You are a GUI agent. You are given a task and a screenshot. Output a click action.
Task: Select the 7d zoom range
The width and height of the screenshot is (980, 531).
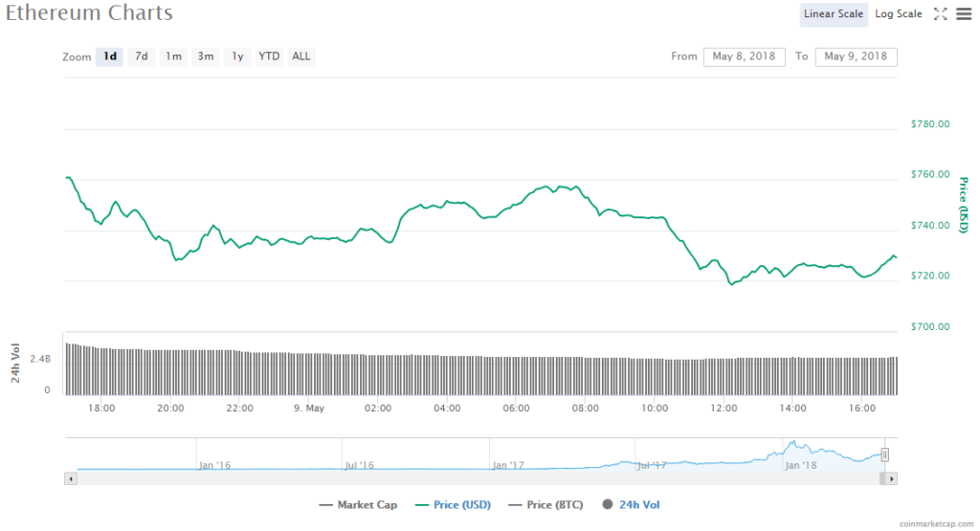coord(142,56)
